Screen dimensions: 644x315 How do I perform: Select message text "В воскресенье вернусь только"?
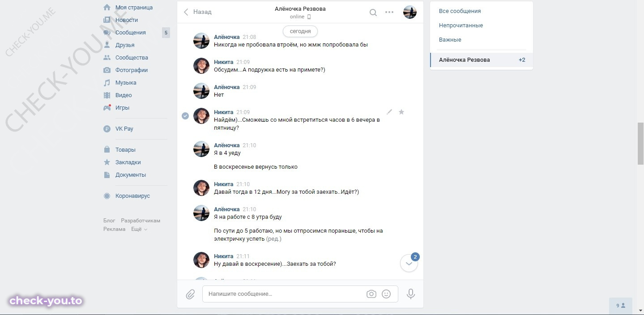[256, 167]
